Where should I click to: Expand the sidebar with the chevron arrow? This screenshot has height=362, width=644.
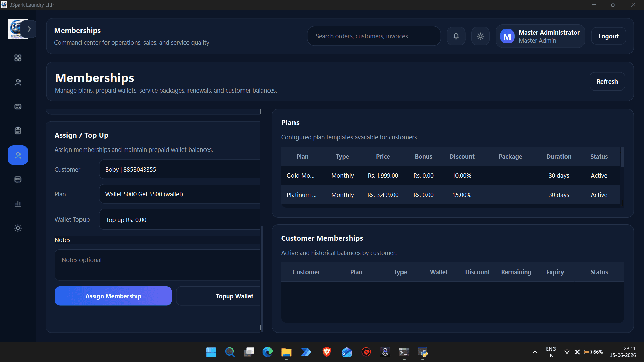pos(29,29)
